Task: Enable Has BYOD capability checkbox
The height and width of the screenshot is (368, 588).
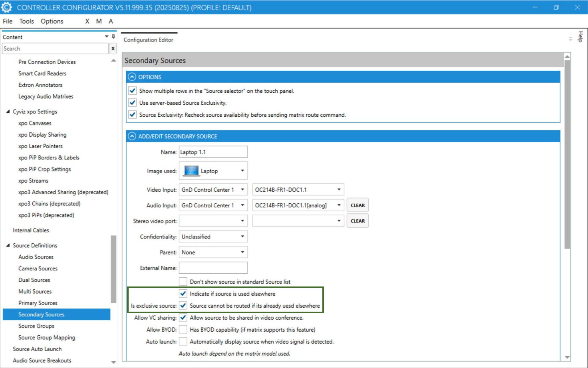Action: pyautogui.click(x=183, y=330)
